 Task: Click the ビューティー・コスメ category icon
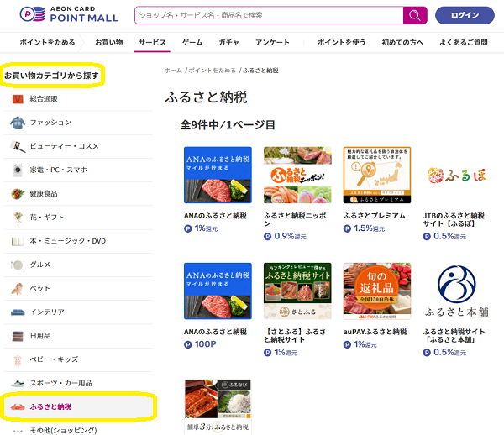(18, 146)
